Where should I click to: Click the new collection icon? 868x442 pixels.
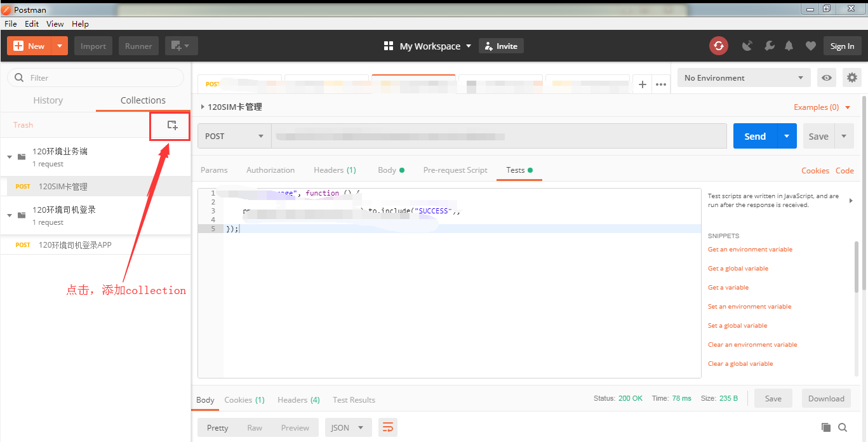pos(172,125)
